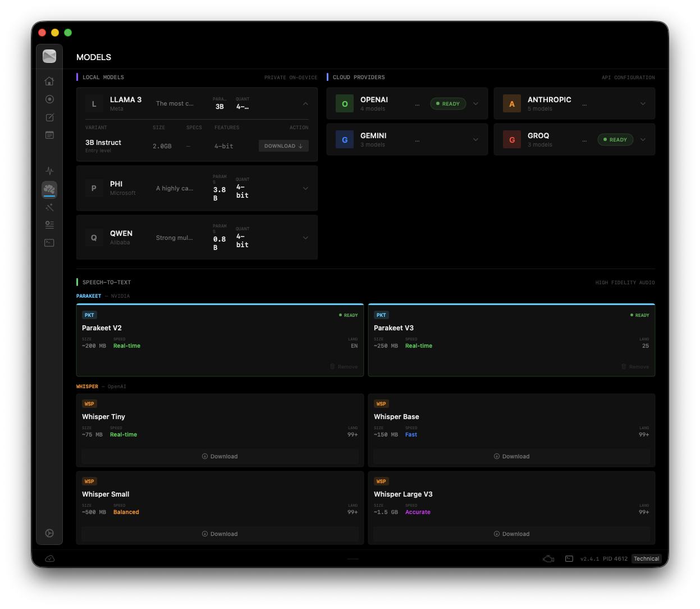This screenshot has height=609, width=700.
Task: Click the 'PRIVATE ON-DEVICE' label
Action: [x=291, y=78]
